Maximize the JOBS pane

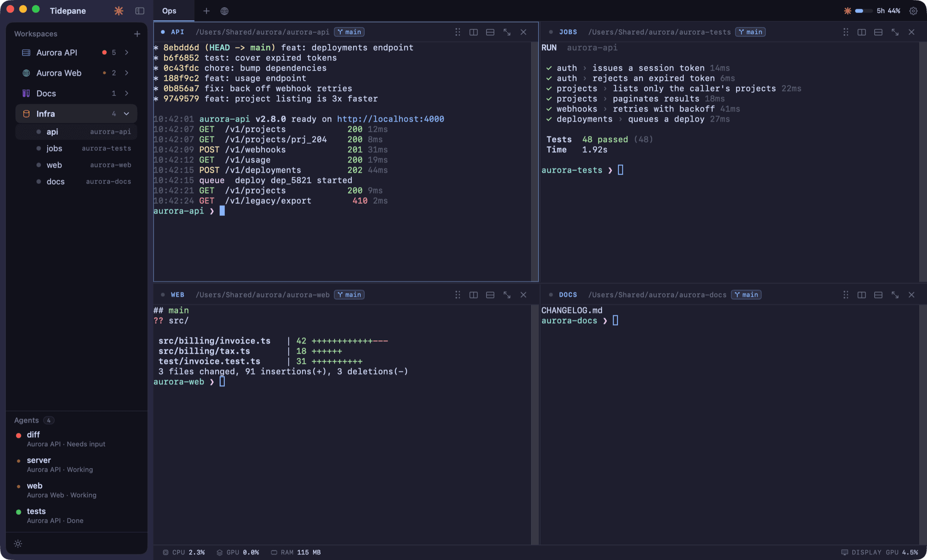895,32
